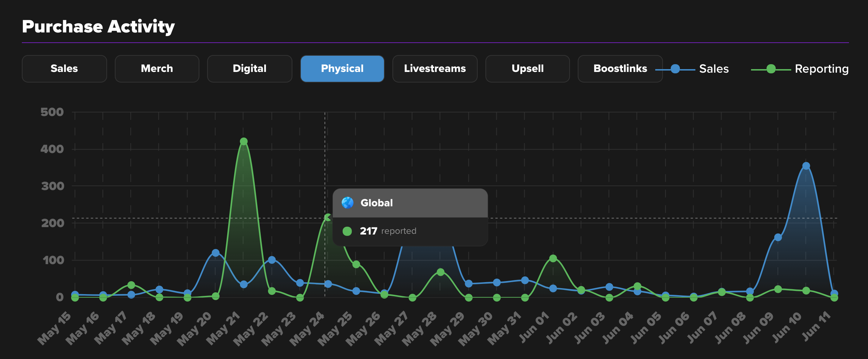The height and width of the screenshot is (359, 868).
Task: Toggle the blue Sales legend series
Action: point(692,69)
